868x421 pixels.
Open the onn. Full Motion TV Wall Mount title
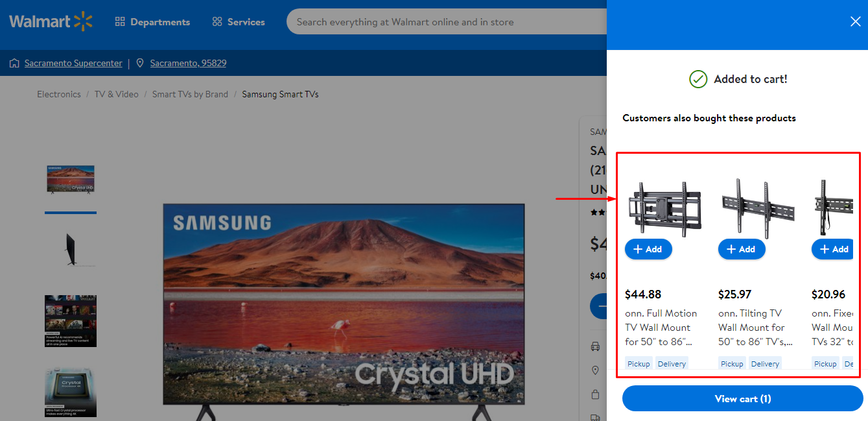click(661, 327)
